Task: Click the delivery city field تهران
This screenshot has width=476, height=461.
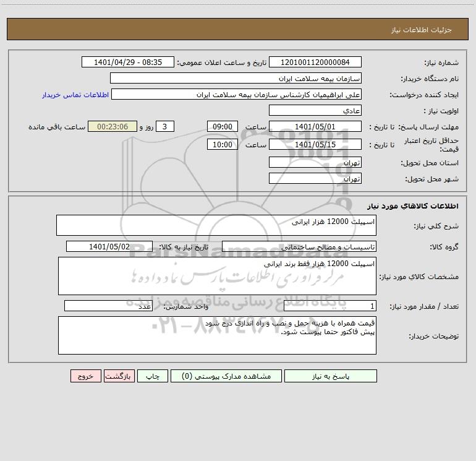Action: [315, 178]
